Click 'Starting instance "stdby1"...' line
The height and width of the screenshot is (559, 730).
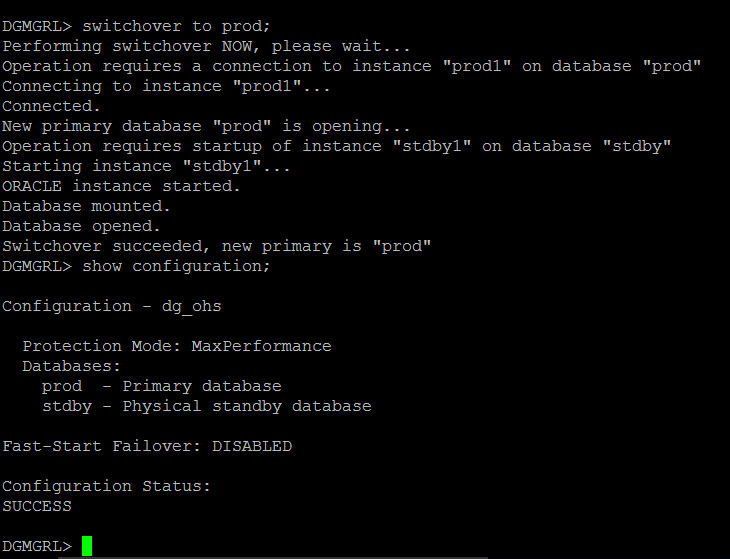(x=146, y=166)
